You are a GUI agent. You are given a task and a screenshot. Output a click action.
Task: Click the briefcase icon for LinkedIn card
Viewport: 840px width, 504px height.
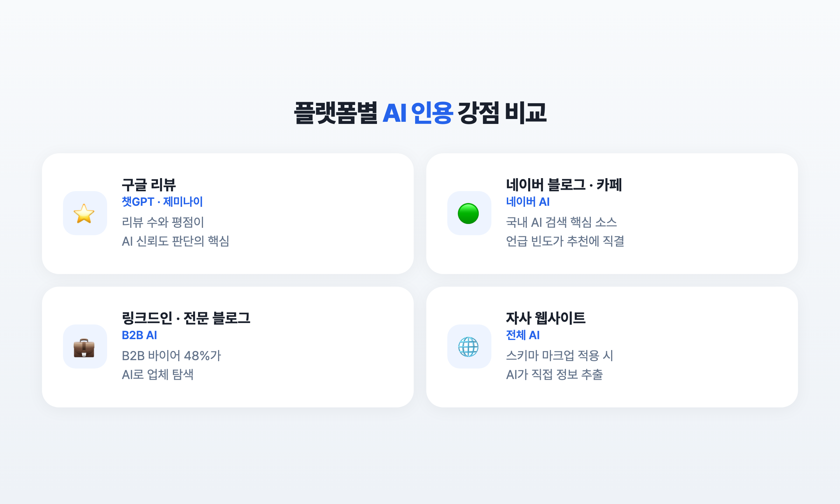[x=84, y=347]
